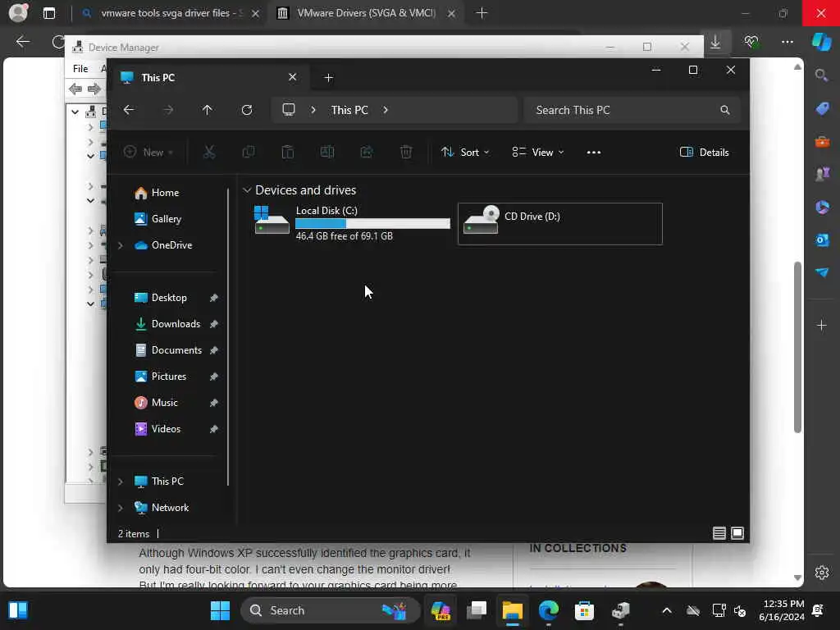Viewport: 840px width, 630px height.
Task: Switch to VMware Drivers (SVGA & VMCI) tab
Action: pyautogui.click(x=367, y=13)
